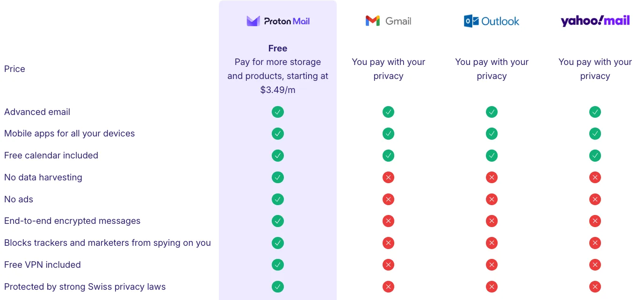Viewport: 644px width, 300px height.
Task: Click Gmail's red X for No data harvesting
Action: [388, 178]
